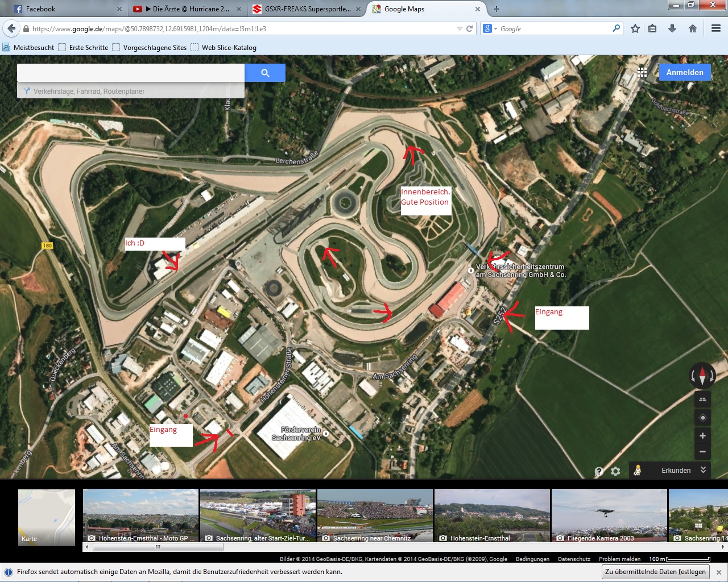Bookmark this page with the star
This screenshot has width=728, height=582.
point(635,28)
